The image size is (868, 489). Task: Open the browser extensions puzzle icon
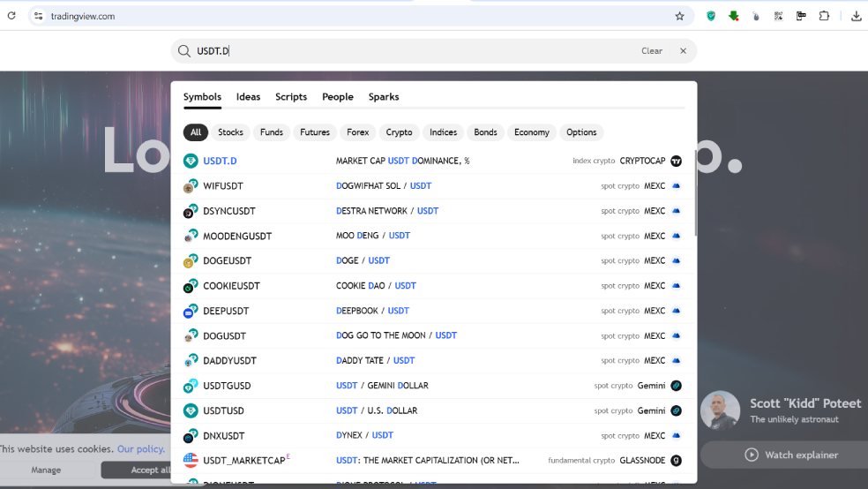point(824,16)
